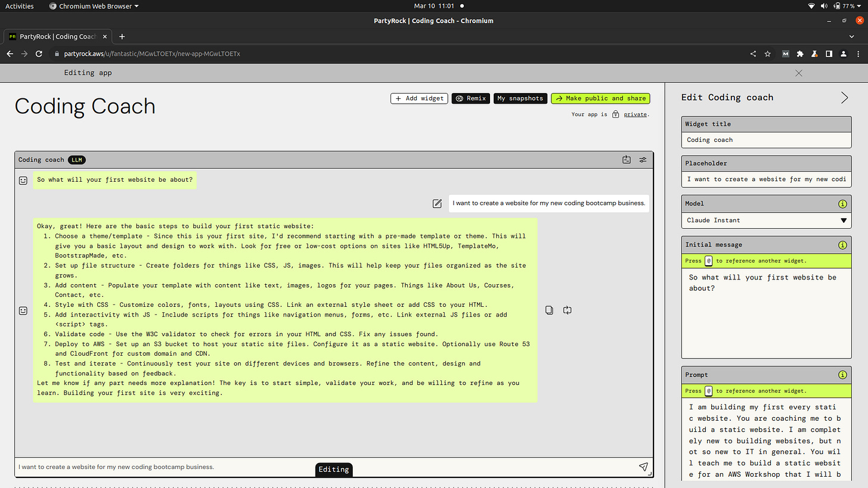Open the widget settings sliders icon
This screenshot has width=868, height=488.
[x=643, y=160]
